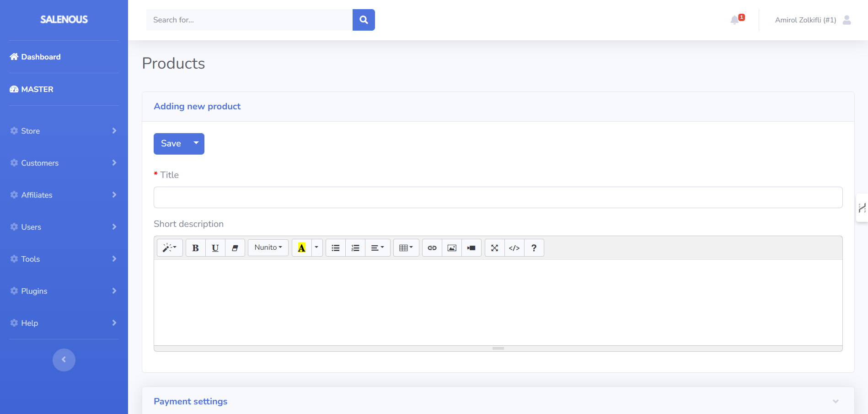Open editor help with the question mark
This screenshot has width=868, height=414.
pyautogui.click(x=534, y=248)
